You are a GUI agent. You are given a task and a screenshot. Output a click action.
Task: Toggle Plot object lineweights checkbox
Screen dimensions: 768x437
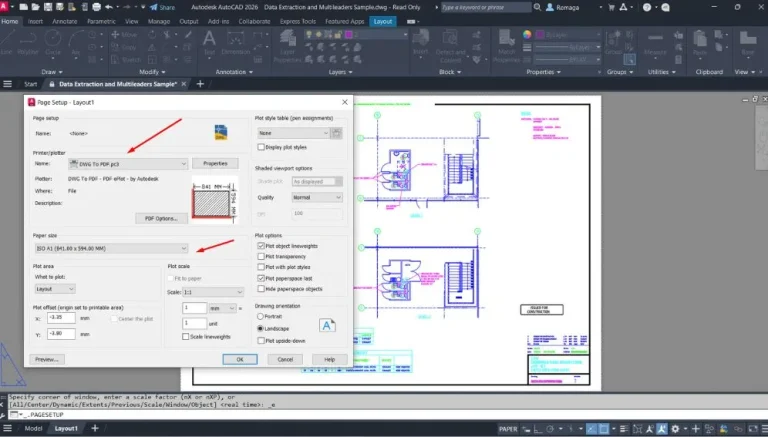point(261,246)
